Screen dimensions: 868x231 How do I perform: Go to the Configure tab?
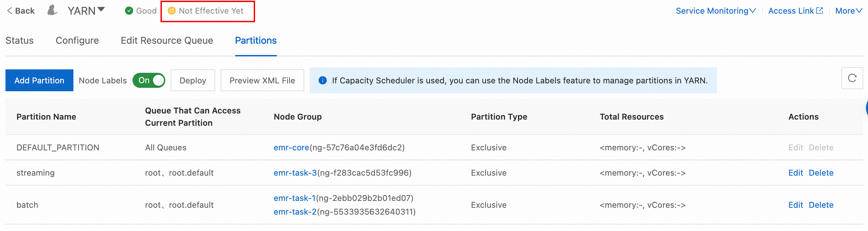(77, 41)
